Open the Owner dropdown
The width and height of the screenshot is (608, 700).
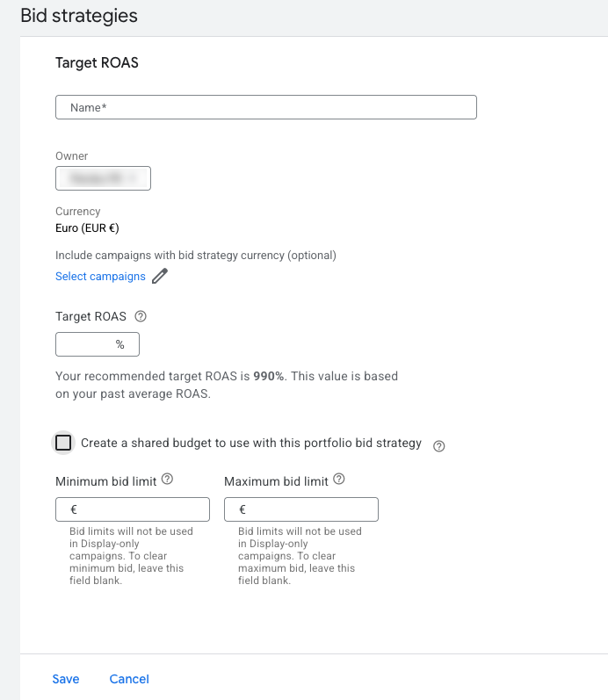pos(103,178)
